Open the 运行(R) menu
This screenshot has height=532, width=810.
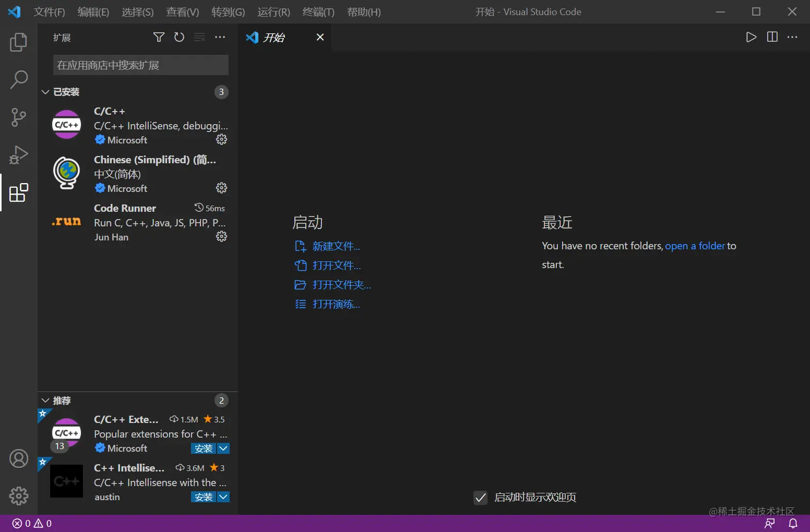(274, 12)
